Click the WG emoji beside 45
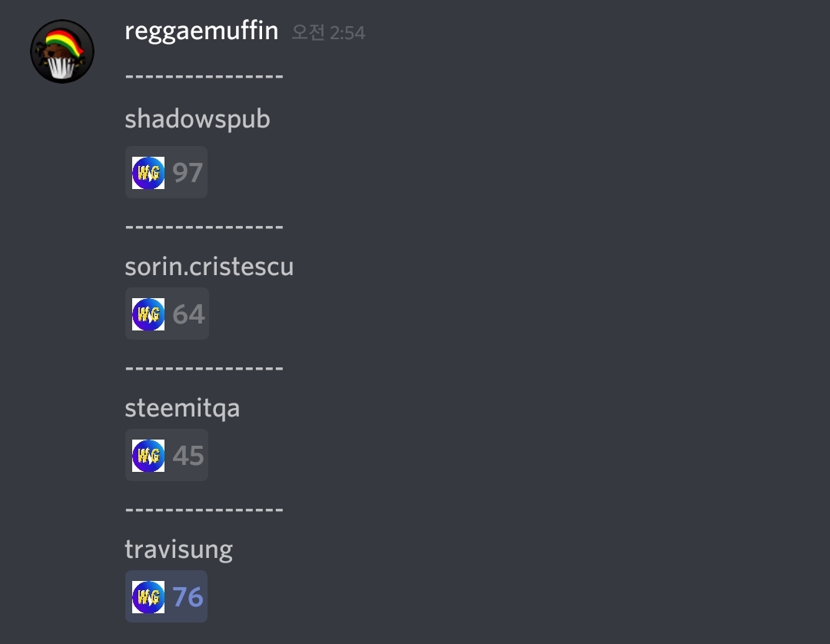Image resolution: width=830 pixels, height=644 pixels. 148,455
